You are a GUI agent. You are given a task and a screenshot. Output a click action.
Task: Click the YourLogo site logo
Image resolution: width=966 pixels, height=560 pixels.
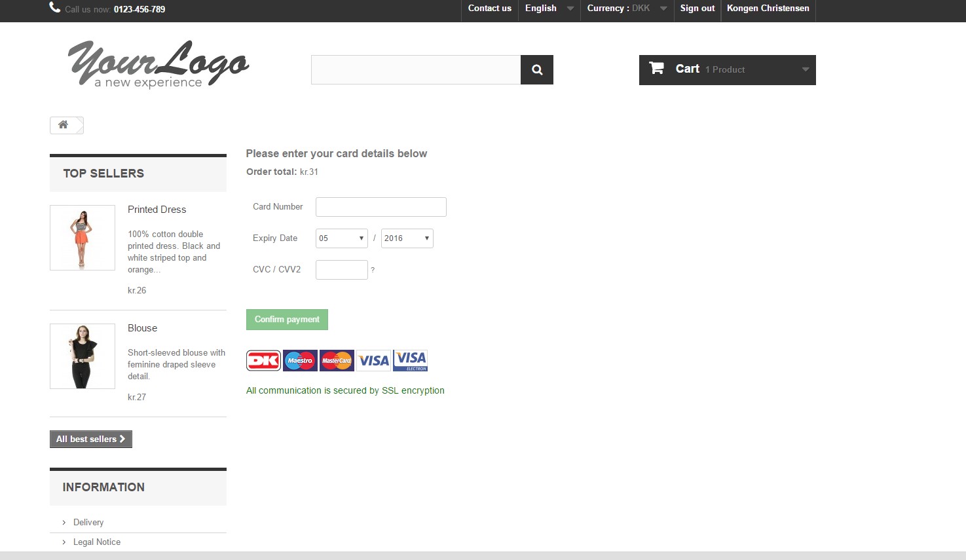coord(158,64)
